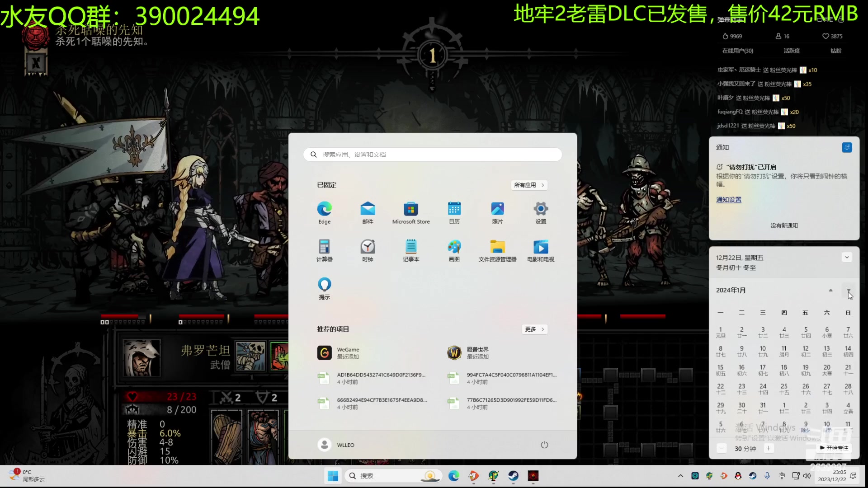Select February 4 立春 in calendar
Image resolution: width=868 pixels, height=488 pixels.
(848, 408)
